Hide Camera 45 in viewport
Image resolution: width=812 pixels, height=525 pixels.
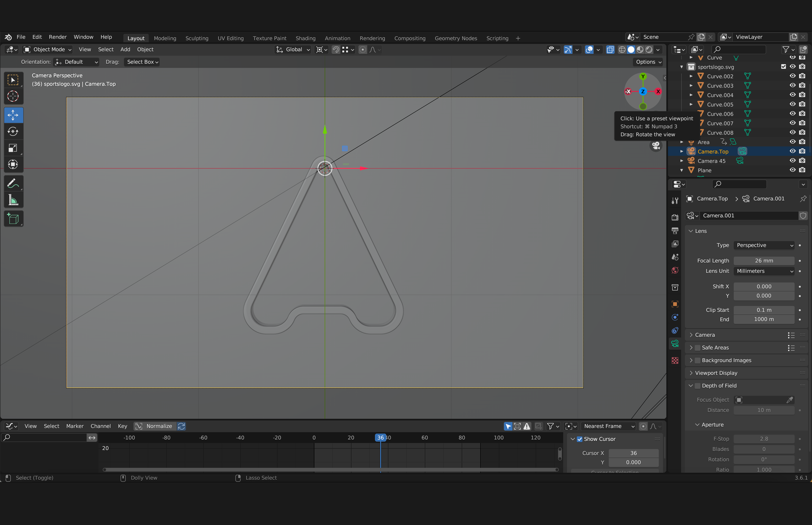tap(793, 160)
